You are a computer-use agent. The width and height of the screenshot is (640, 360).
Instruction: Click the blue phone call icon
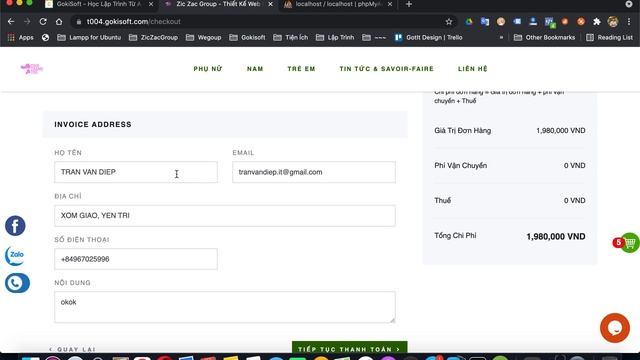click(17, 283)
